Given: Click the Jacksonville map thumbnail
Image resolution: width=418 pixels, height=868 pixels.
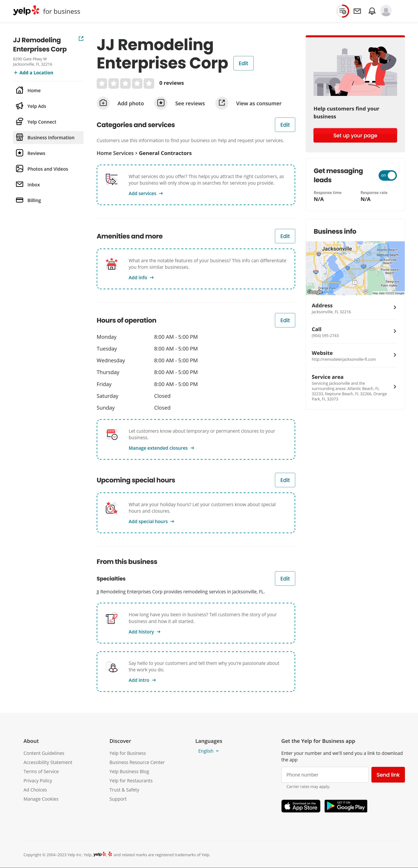Looking at the screenshot, I should coord(355,268).
